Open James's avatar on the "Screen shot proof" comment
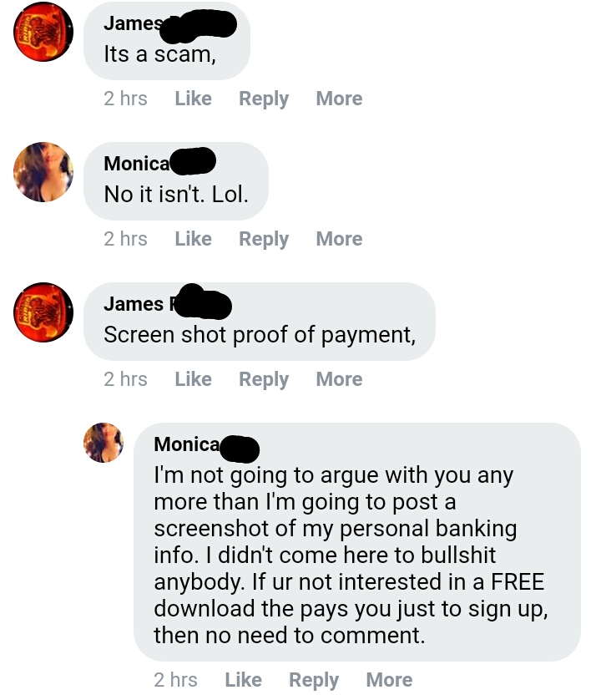601x700 pixels. [43, 312]
